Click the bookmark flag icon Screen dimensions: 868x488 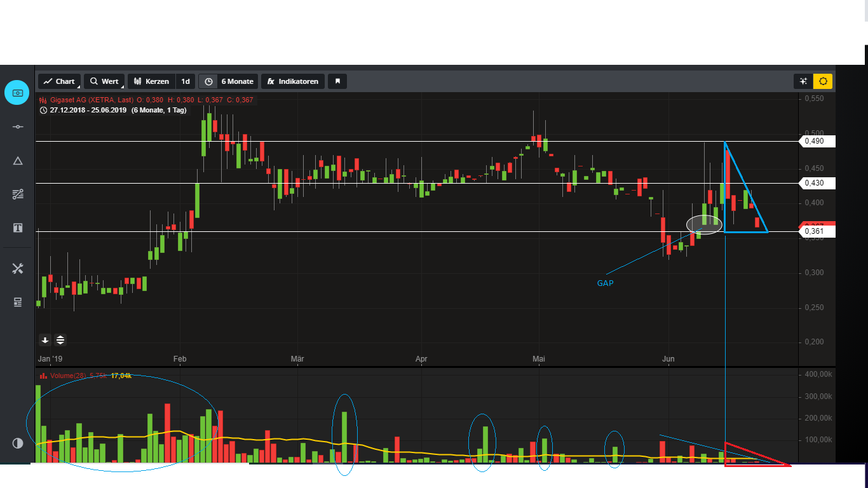click(338, 81)
